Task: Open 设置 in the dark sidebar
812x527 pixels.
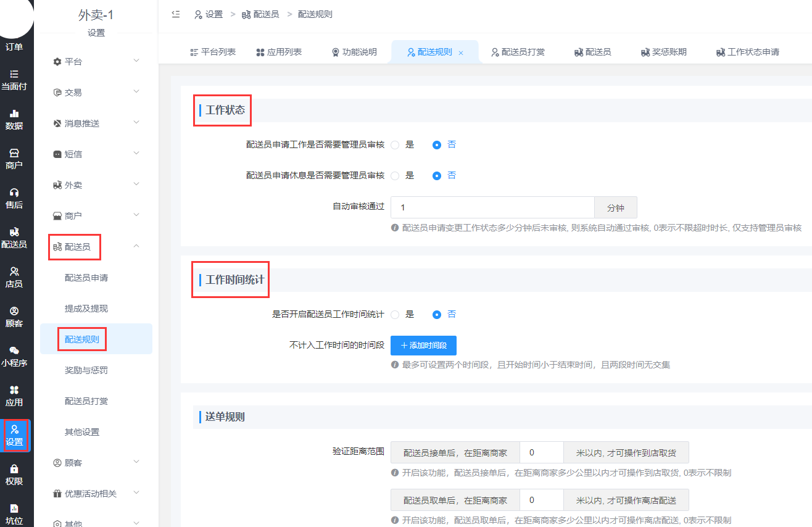Action: pos(14,436)
